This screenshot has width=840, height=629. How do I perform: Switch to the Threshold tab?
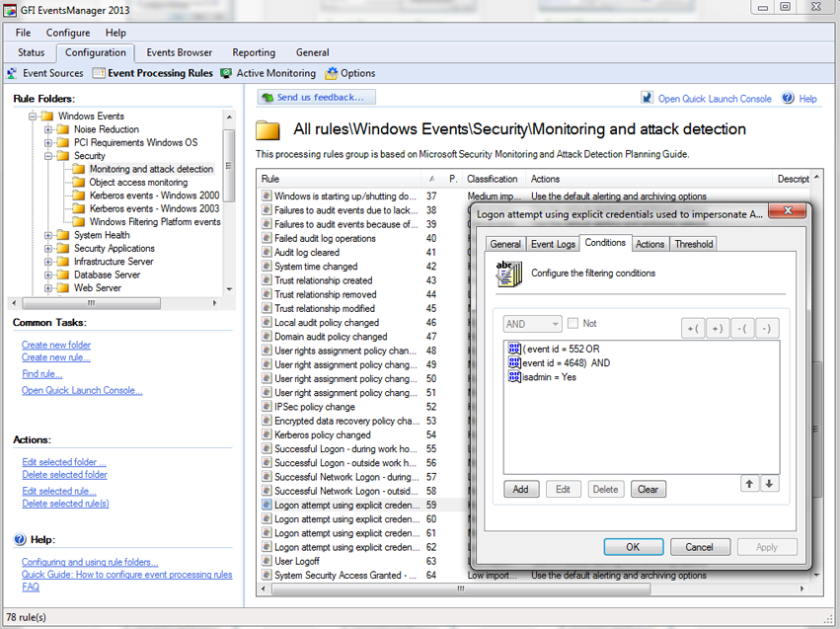click(693, 244)
